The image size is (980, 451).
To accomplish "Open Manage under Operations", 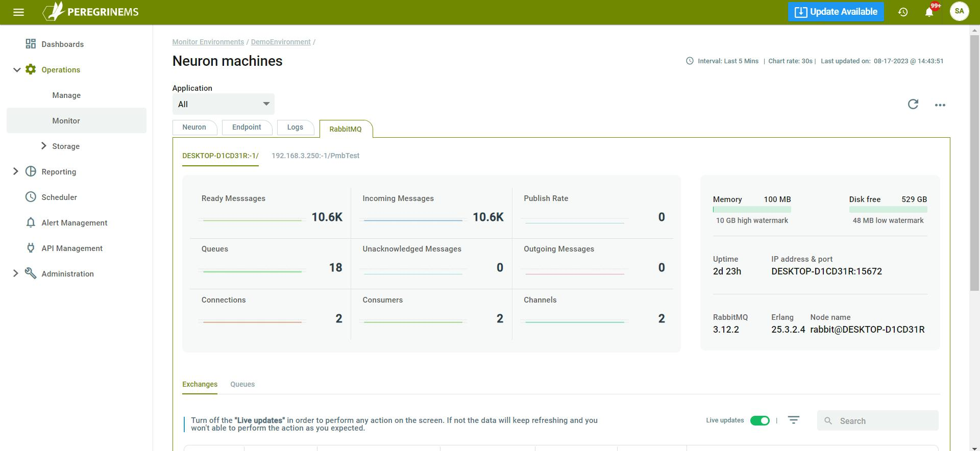I will click(66, 95).
